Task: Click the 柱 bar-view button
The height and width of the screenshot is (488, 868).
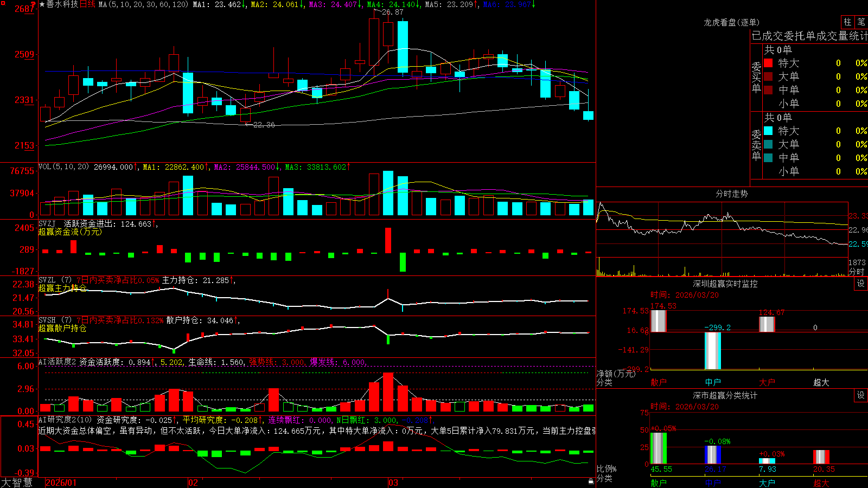Action: click(x=847, y=22)
